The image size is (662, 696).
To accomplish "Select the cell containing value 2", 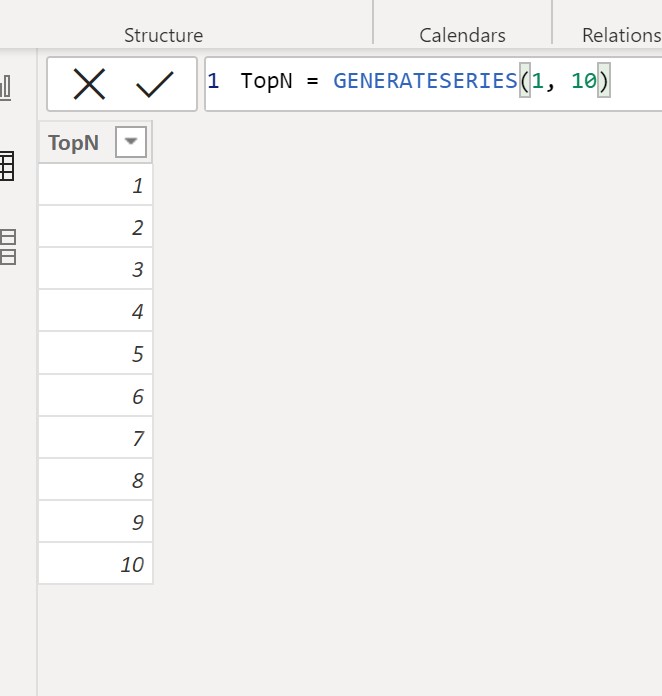I will (x=95, y=227).
